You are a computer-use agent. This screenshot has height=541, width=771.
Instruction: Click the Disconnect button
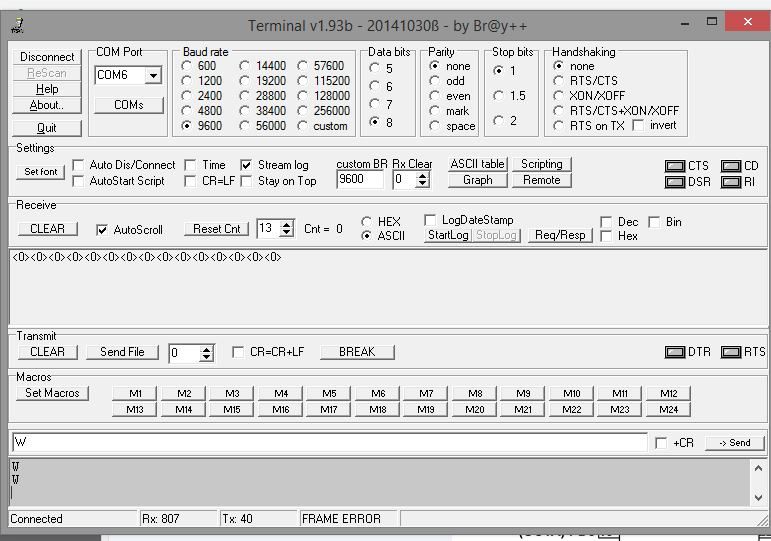pos(47,57)
